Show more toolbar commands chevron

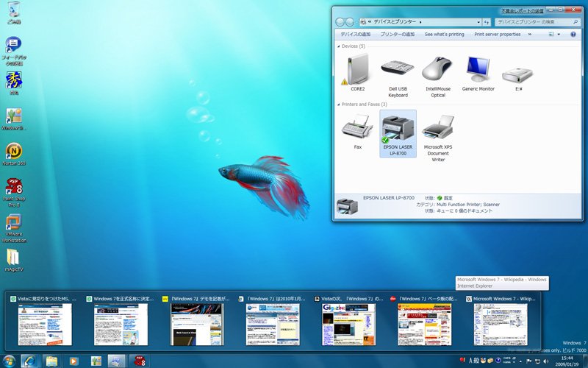[x=530, y=34]
